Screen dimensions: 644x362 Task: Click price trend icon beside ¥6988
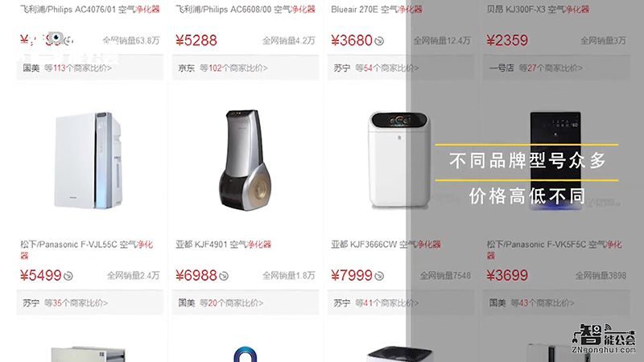pyautogui.click(x=224, y=276)
